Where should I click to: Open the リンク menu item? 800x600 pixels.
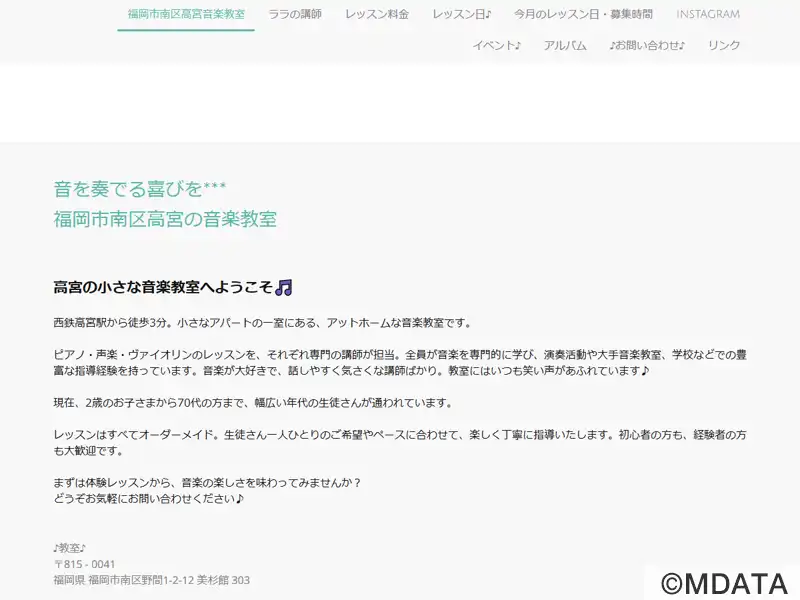click(x=723, y=45)
